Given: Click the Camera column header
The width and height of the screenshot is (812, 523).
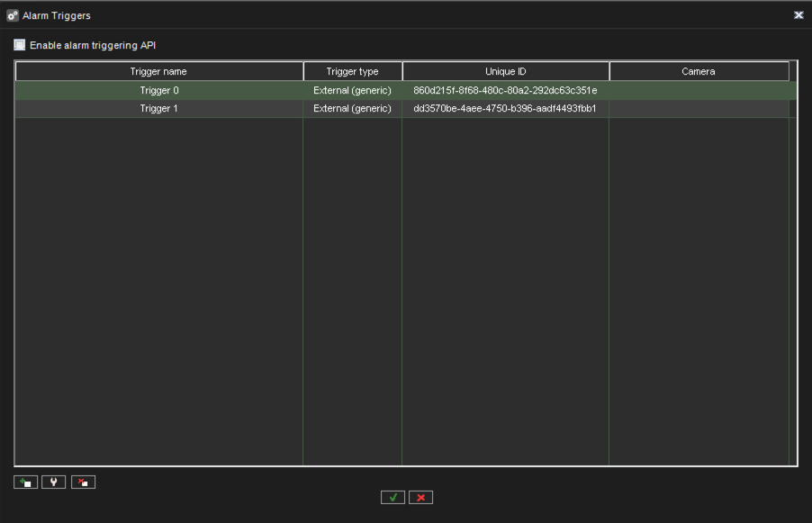Looking at the screenshot, I should 699,70.
